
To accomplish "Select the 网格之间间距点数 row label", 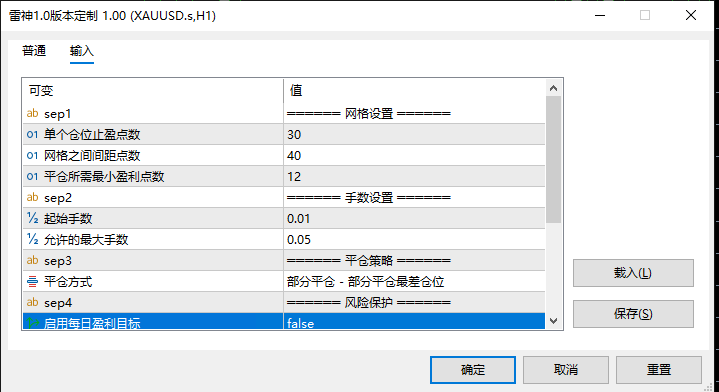I will point(92,155).
